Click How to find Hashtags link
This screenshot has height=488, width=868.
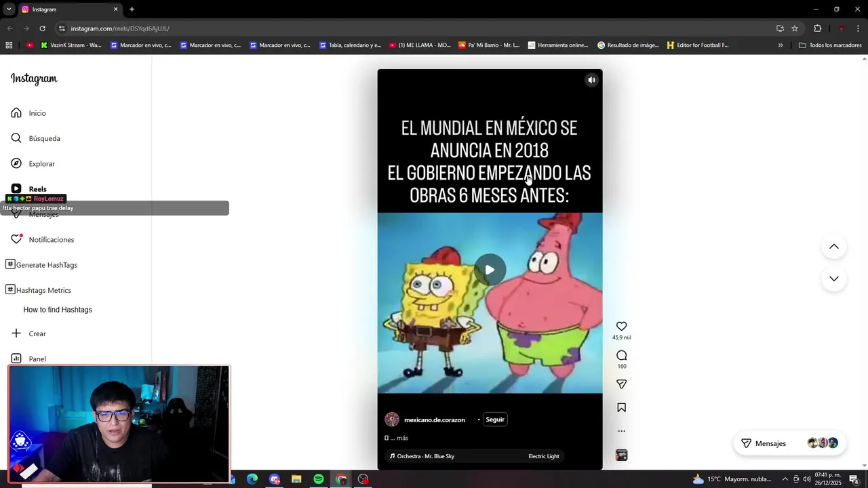58,310
